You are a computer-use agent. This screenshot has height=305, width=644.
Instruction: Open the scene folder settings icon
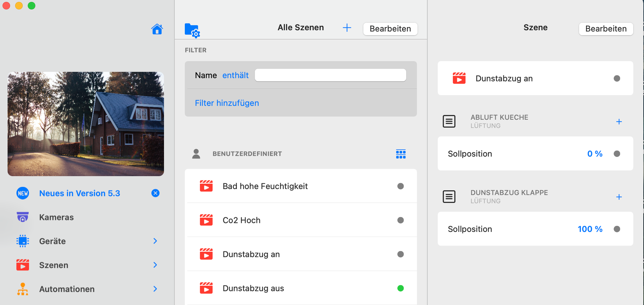[192, 30]
